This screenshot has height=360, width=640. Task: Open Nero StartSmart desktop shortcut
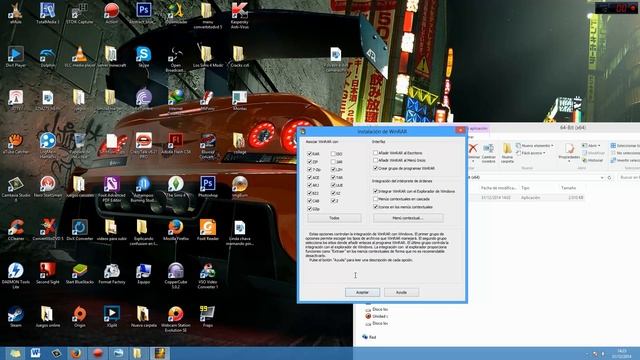click(47, 187)
